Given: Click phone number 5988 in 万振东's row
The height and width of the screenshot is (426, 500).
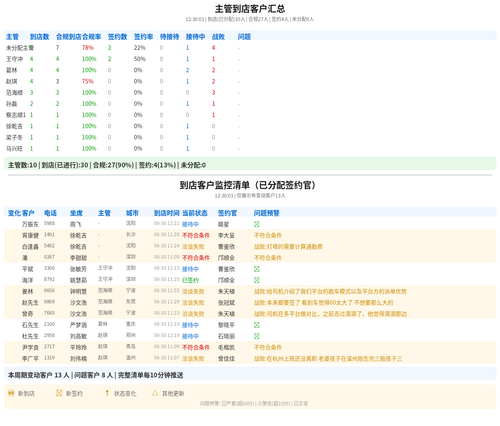Looking at the screenshot, I should tap(49, 223).
